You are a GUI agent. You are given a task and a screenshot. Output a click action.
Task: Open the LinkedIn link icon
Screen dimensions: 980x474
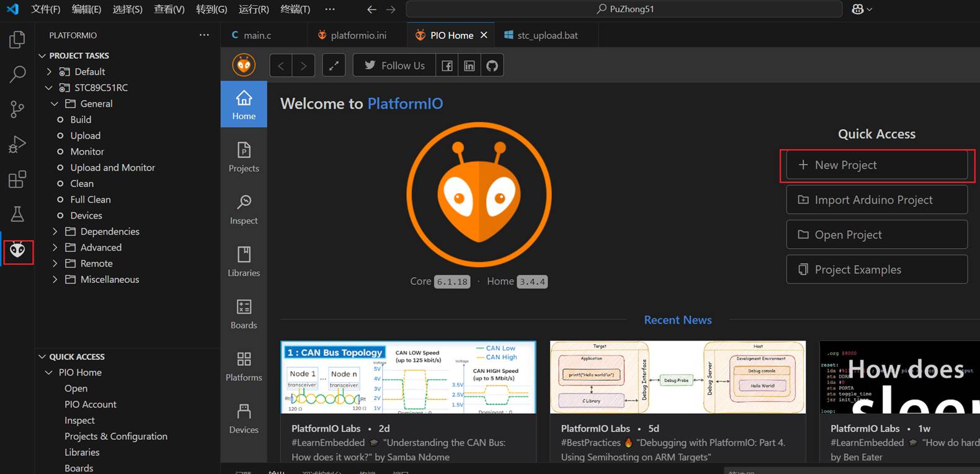point(470,66)
